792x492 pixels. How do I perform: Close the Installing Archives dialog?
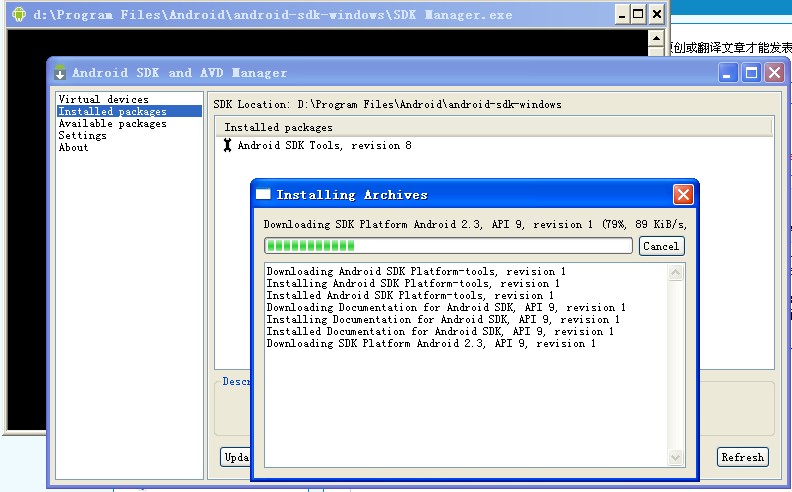coord(683,194)
